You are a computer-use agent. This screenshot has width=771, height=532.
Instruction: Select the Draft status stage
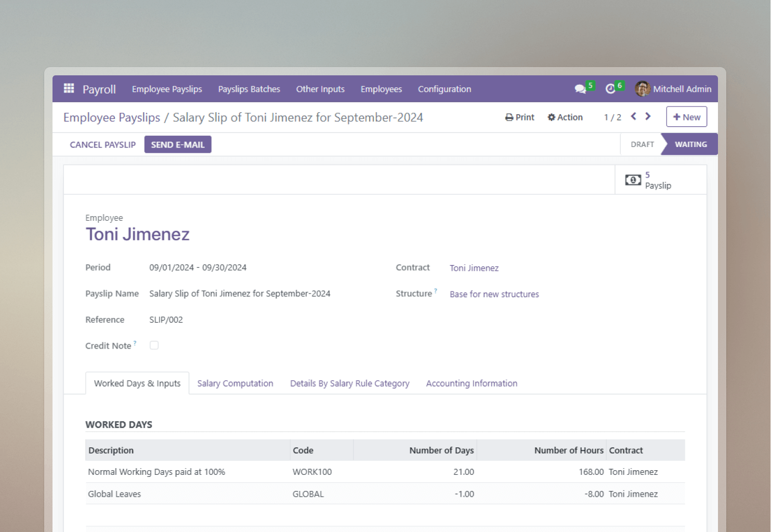[642, 144]
